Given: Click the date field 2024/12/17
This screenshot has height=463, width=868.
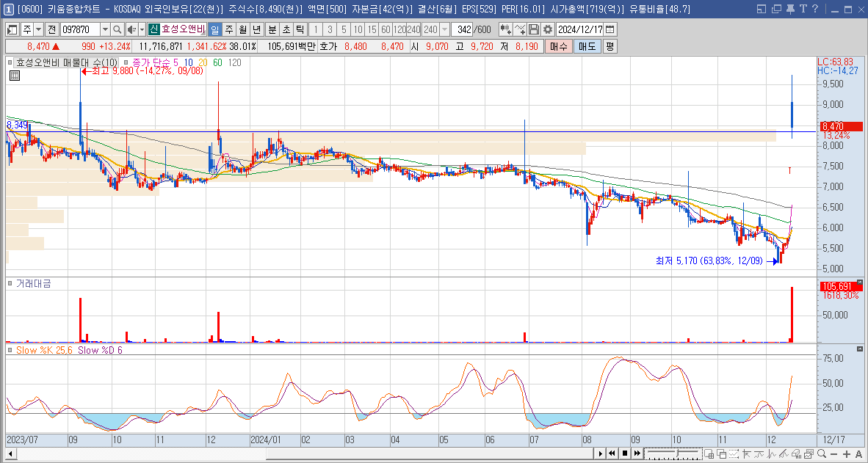Looking at the screenshot, I should (x=579, y=29).
